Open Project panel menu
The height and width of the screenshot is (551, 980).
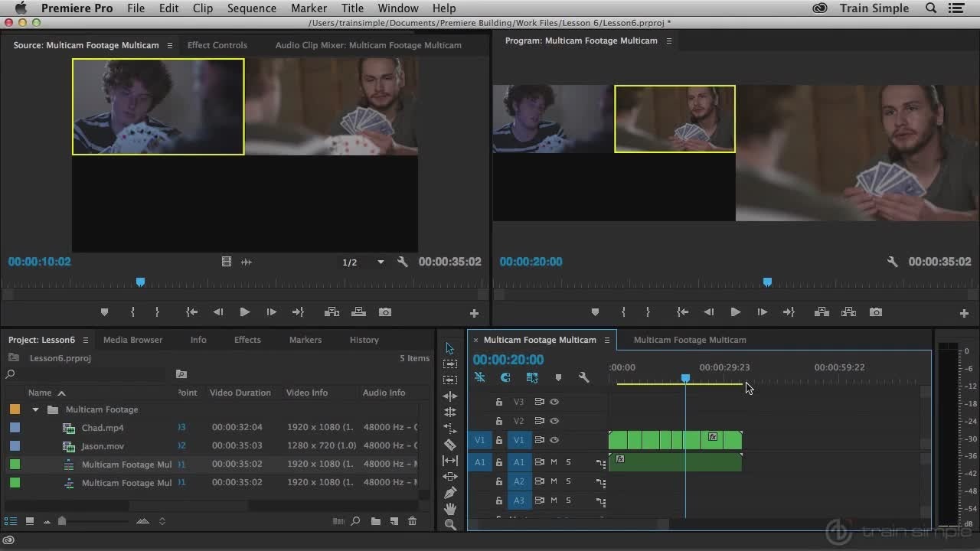pos(86,340)
